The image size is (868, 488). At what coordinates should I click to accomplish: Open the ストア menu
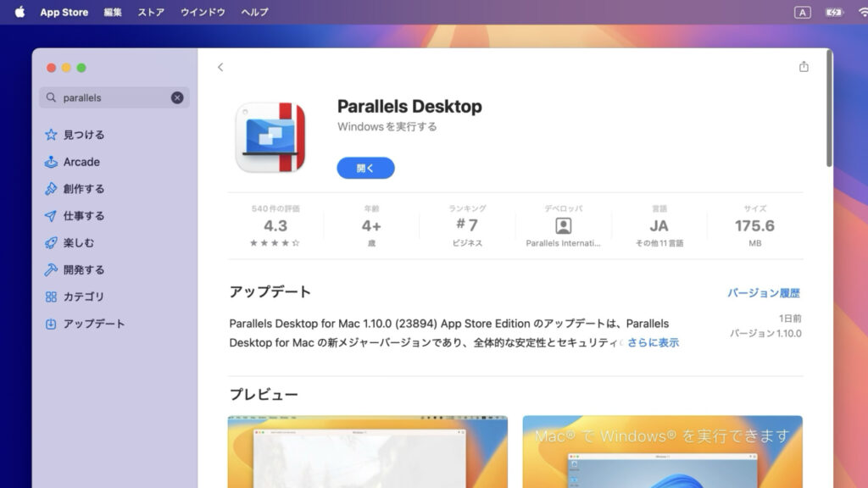(x=151, y=12)
